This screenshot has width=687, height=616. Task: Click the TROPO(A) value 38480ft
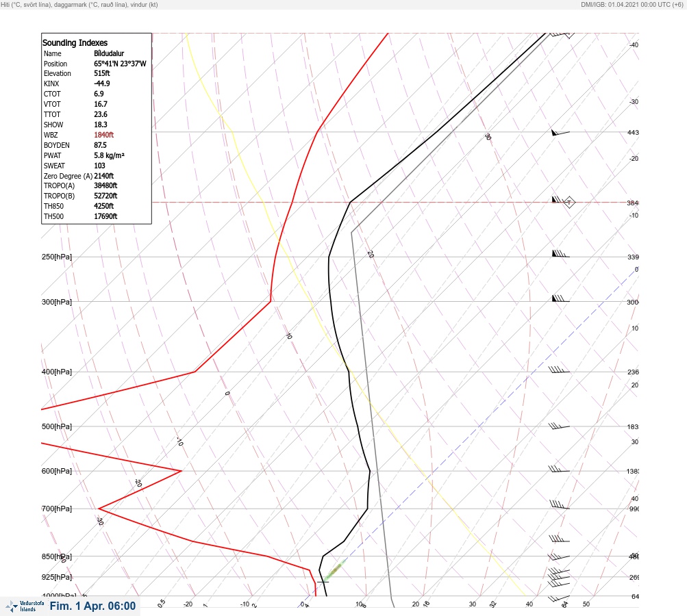(x=105, y=185)
